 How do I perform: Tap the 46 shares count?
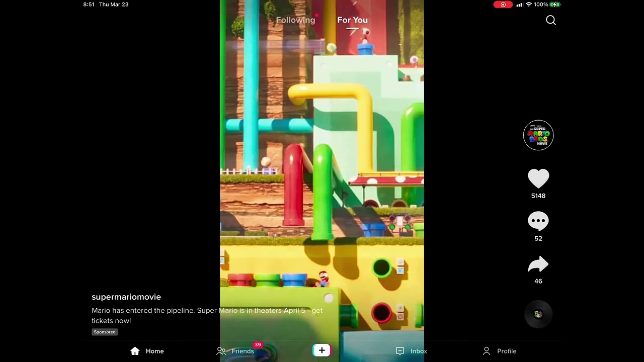coord(538,282)
